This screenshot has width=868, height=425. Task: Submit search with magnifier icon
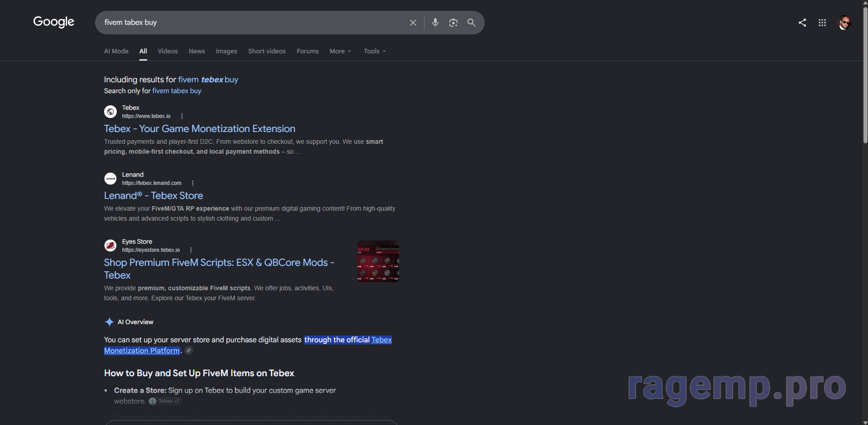(x=471, y=23)
